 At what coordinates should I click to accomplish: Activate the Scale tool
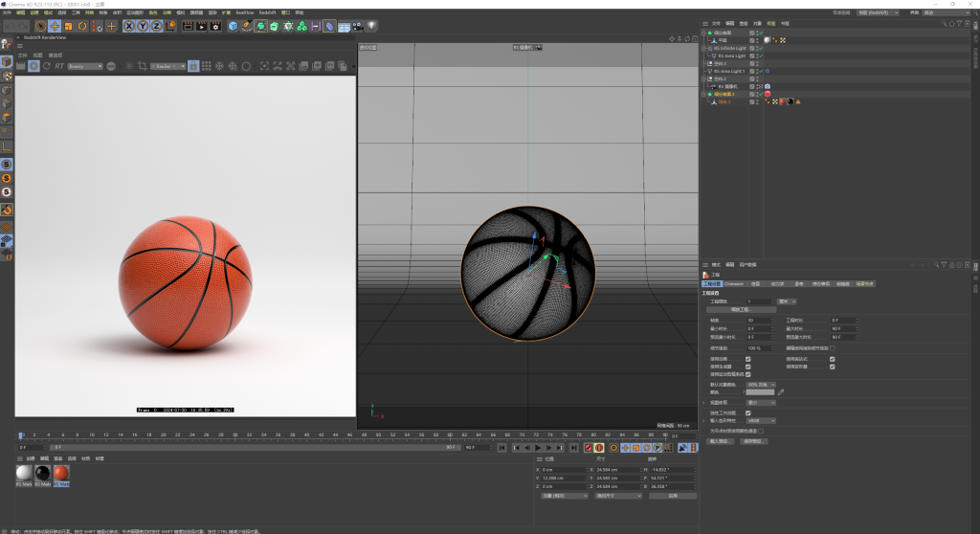point(68,26)
